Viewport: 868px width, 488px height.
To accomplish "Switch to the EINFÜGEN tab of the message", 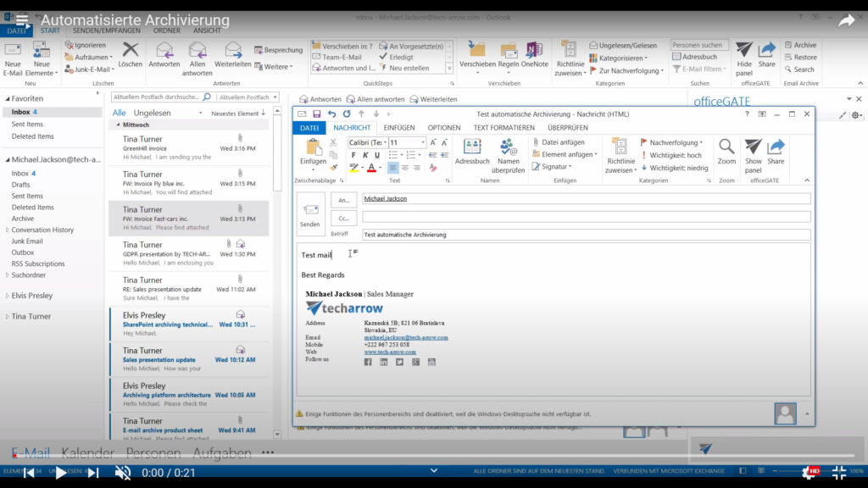I will [398, 128].
